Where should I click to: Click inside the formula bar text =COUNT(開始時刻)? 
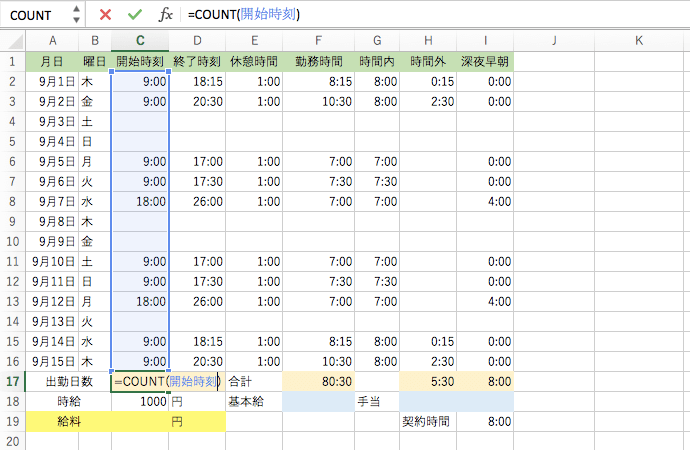click(243, 15)
